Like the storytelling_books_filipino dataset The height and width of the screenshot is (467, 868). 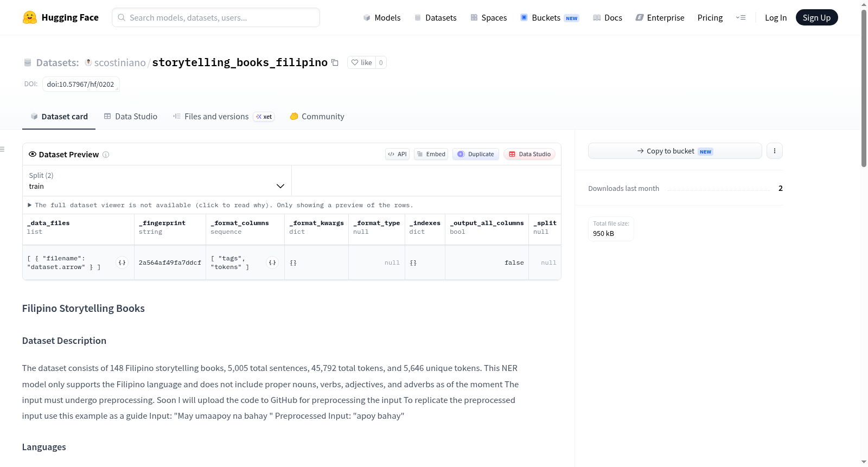[361, 62]
